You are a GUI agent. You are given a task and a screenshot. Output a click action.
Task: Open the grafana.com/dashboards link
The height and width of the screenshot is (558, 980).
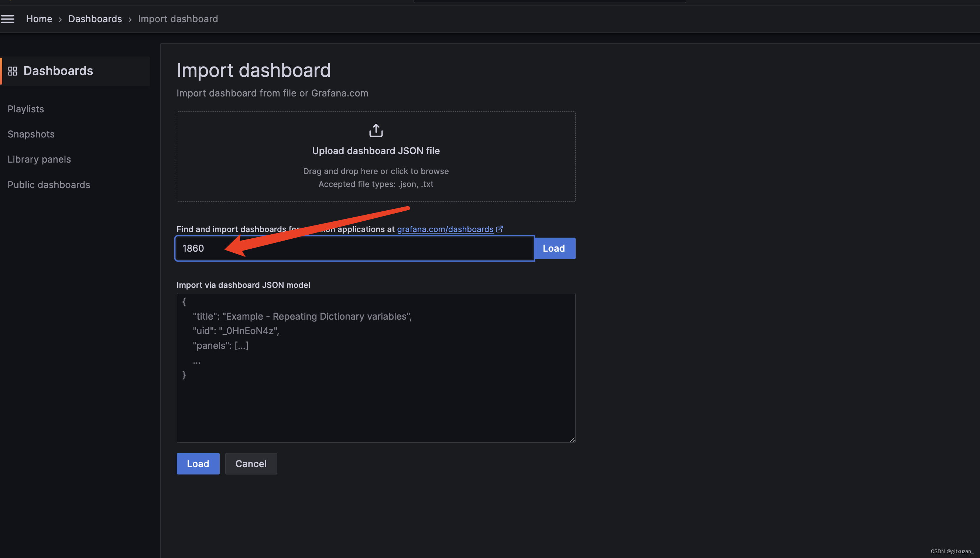pos(445,229)
